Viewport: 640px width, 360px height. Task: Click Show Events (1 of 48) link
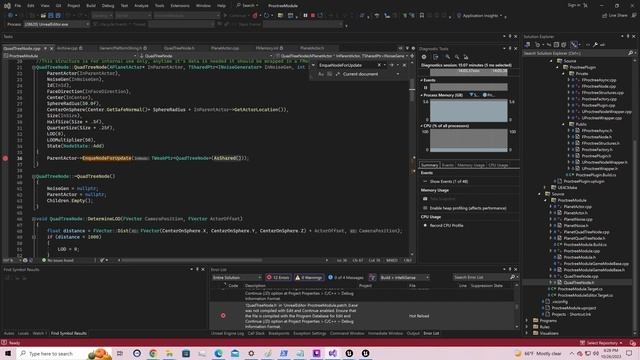pyautogui.click(x=449, y=181)
